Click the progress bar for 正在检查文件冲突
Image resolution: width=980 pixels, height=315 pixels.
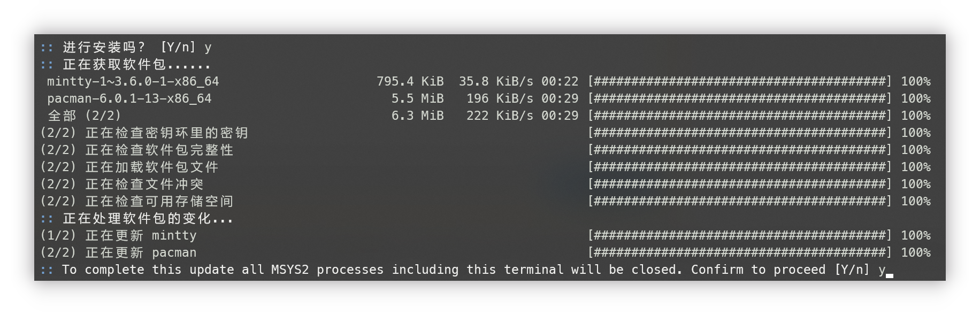coord(739,184)
